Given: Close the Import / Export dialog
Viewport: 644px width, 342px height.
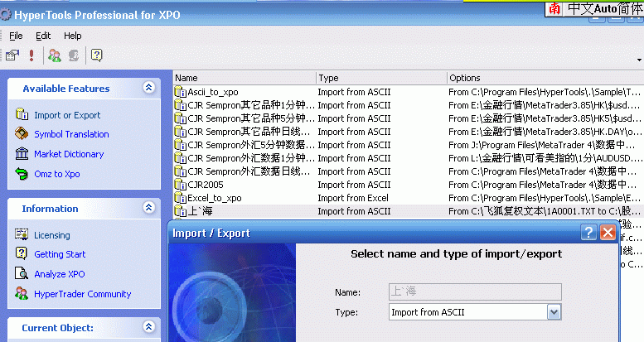Looking at the screenshot, I should [608, 233].
